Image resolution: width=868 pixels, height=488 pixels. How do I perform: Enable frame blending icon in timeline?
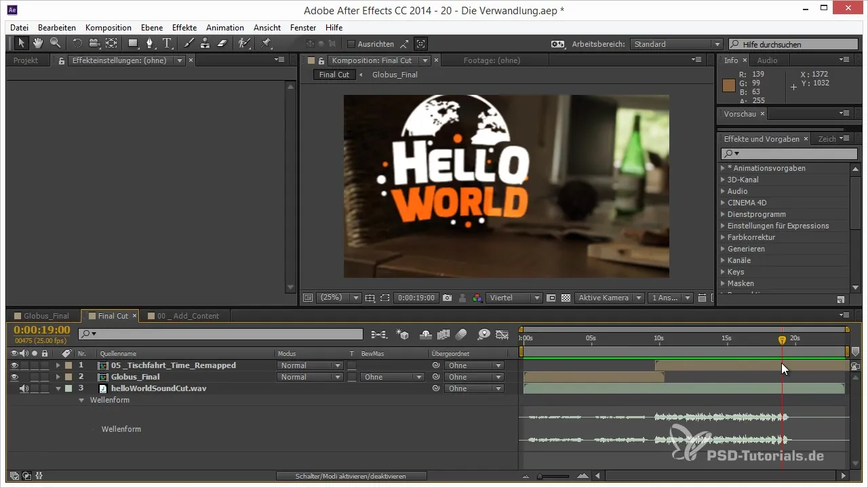(444, 334)
